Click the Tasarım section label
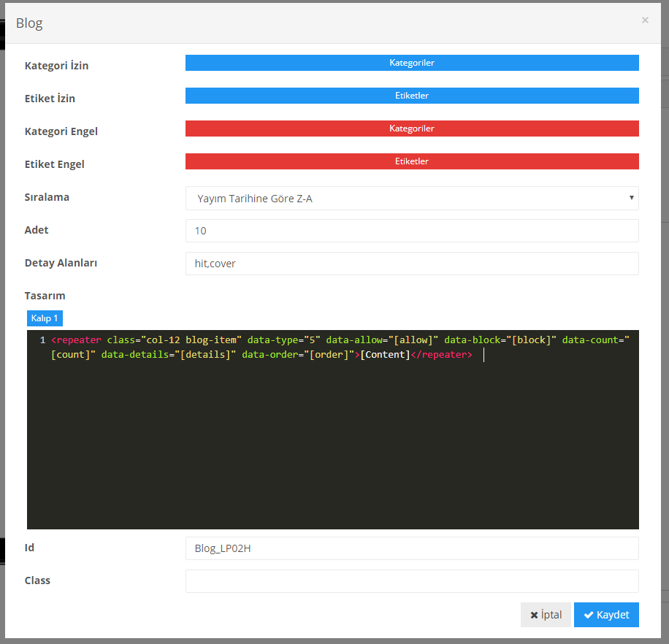Image resolution: width=669 pixels, height=644 pixels. 45,296
